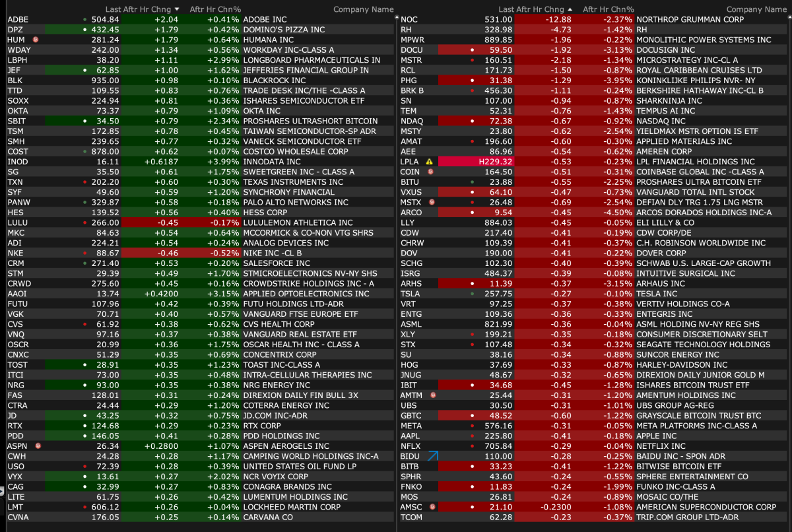
Task: Click the NVIDIA-free AAPL ticker symbol row
Action: click(x=411, y=436)
